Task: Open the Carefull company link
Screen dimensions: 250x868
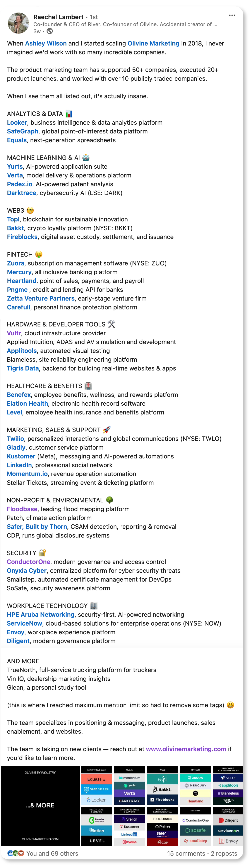Action: [x=19, y=307]
